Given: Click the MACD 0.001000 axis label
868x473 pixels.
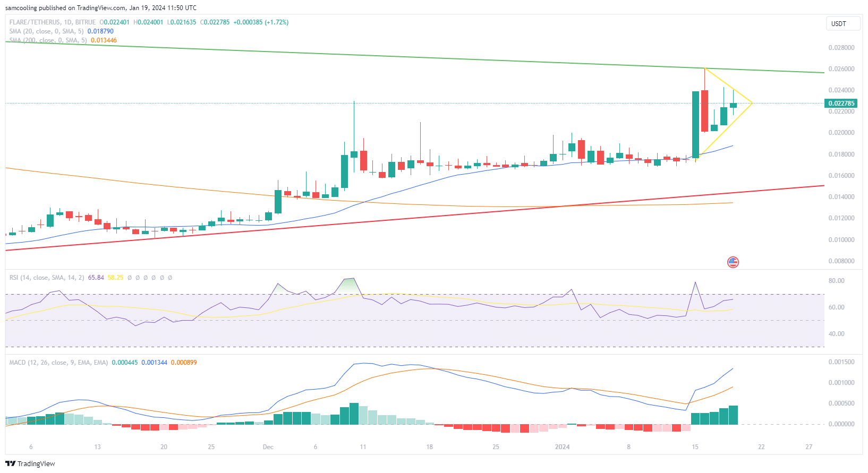Looking at the screenshot, I should 841,383.
